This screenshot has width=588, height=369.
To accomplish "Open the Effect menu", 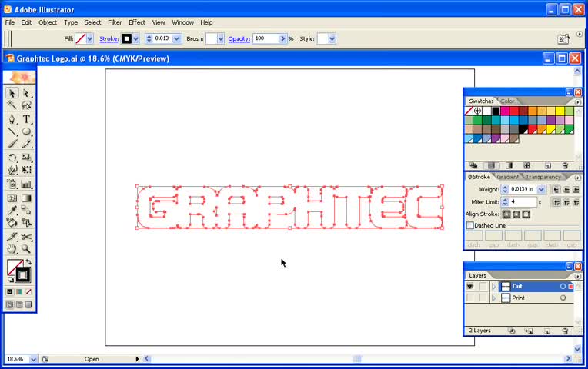I will (137, 22).
